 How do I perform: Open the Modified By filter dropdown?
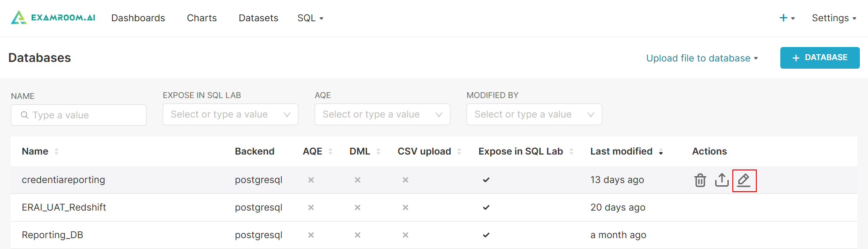pyautogui.click(x=534, y=114)
